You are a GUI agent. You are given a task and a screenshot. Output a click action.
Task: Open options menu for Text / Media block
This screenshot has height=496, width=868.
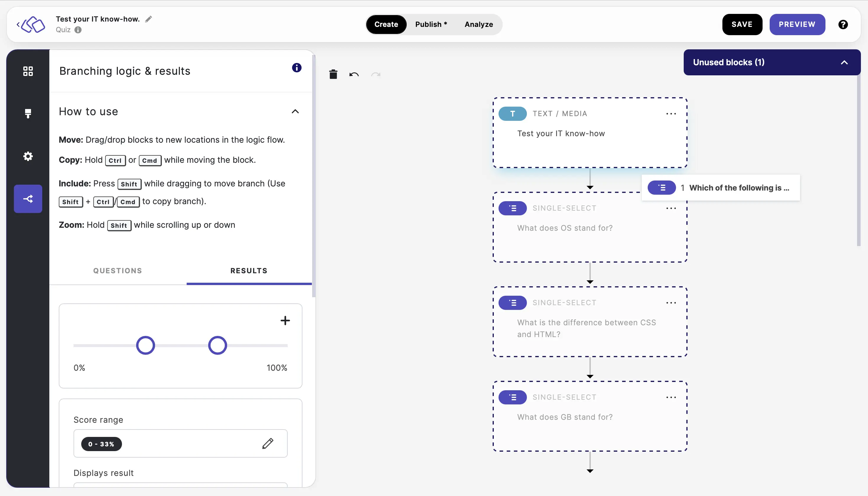point(671,114)
